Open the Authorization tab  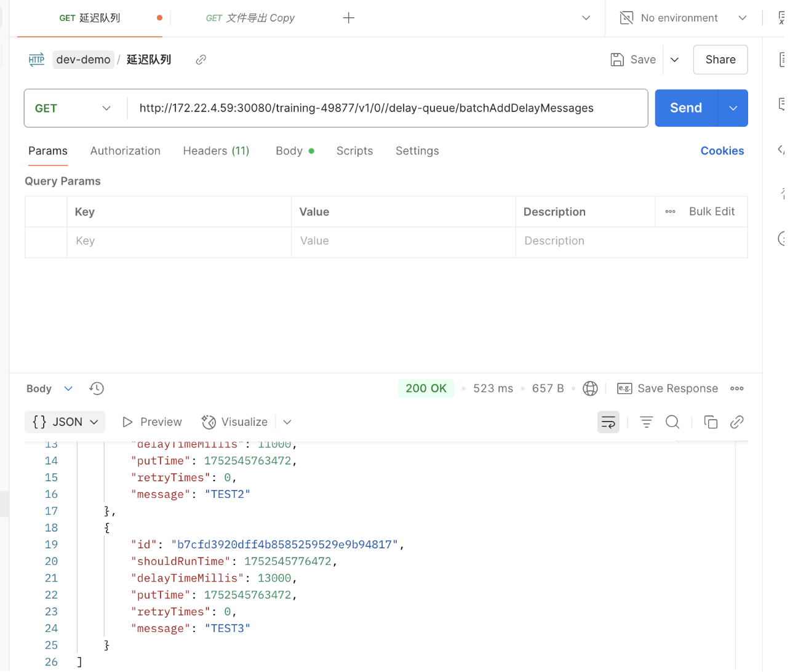125,151
